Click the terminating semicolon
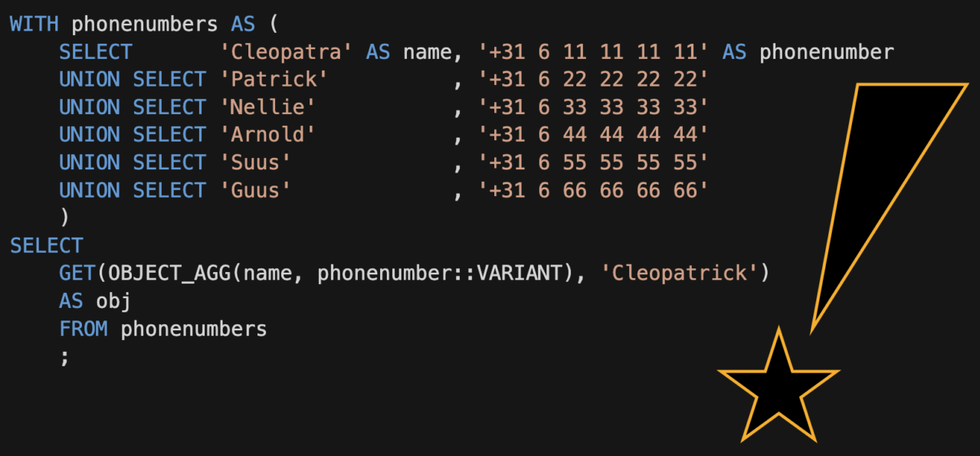 pos(64,357)
